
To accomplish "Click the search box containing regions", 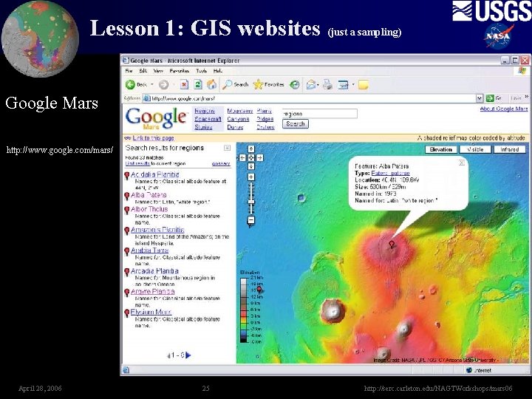I will (x=320, y=114).
